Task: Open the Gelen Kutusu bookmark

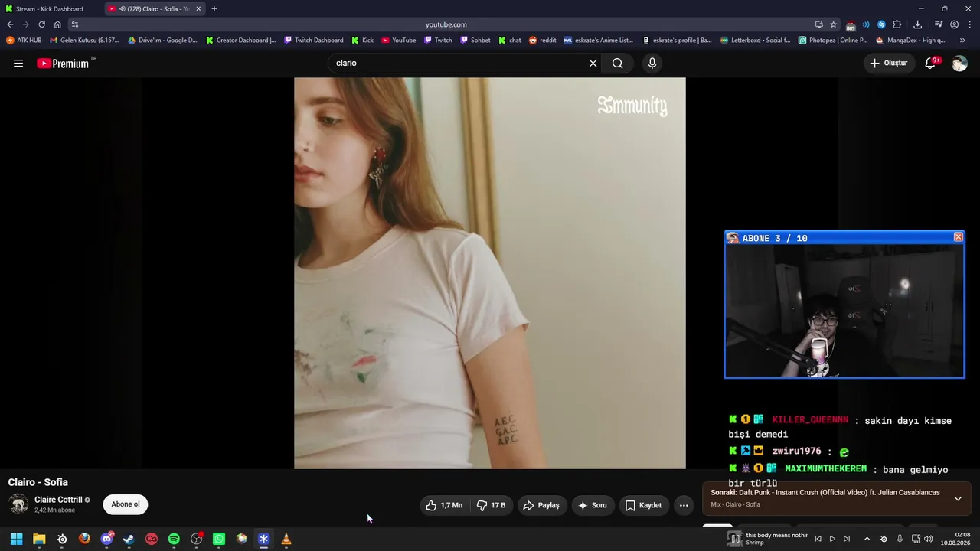Action: point(84,41)
